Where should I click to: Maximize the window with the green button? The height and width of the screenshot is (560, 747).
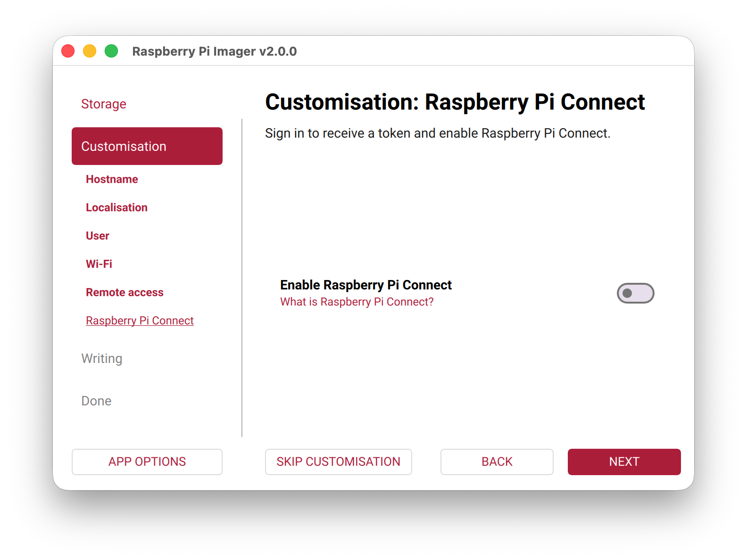click(111, 51)
